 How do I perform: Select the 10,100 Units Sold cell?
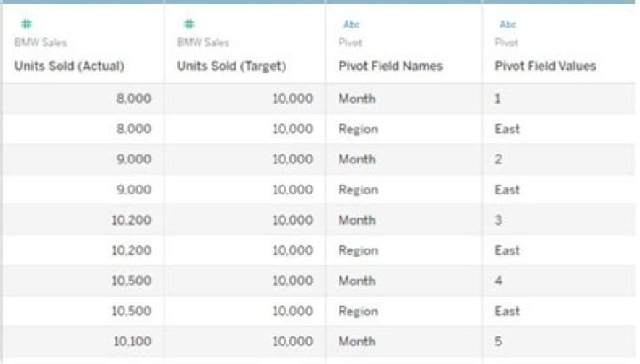point(84,342)
